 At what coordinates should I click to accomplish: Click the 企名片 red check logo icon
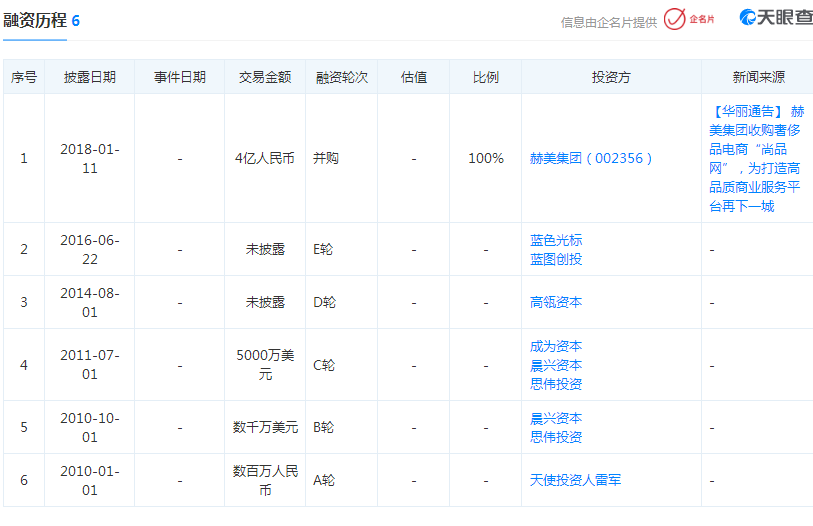pos(675,19)
